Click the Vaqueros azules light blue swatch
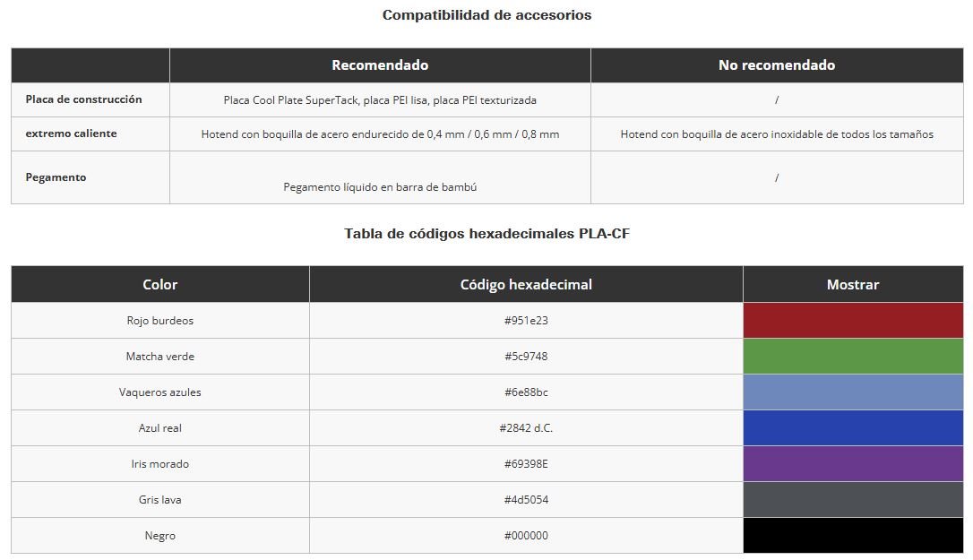 coord(853,392)
